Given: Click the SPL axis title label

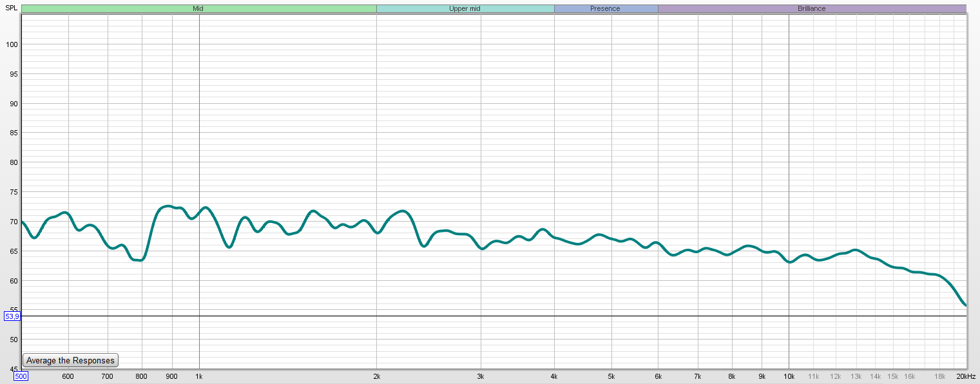Looking at the screenshot, I should [12, 8].
